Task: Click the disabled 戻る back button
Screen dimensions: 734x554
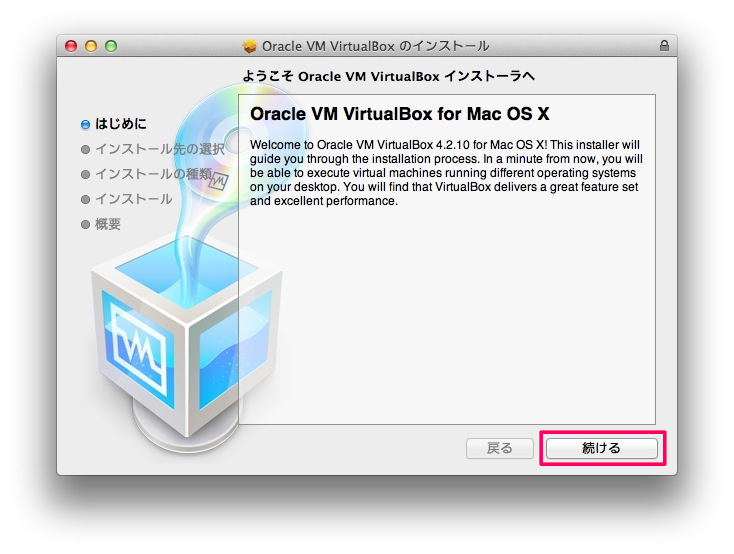Action: (499, 448)
